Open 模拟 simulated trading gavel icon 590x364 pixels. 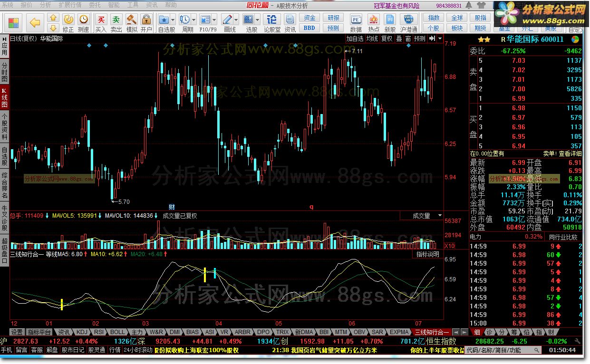pos(132,22)
